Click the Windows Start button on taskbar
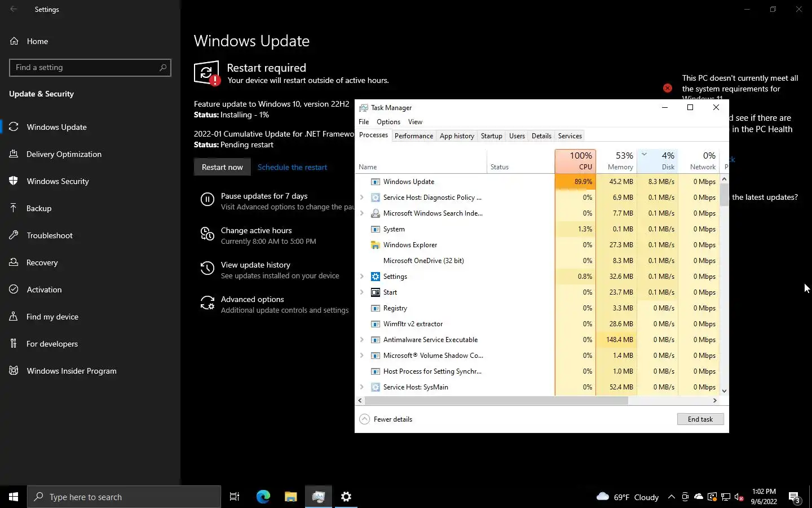 pyautogui.click(x=14, y=497)
